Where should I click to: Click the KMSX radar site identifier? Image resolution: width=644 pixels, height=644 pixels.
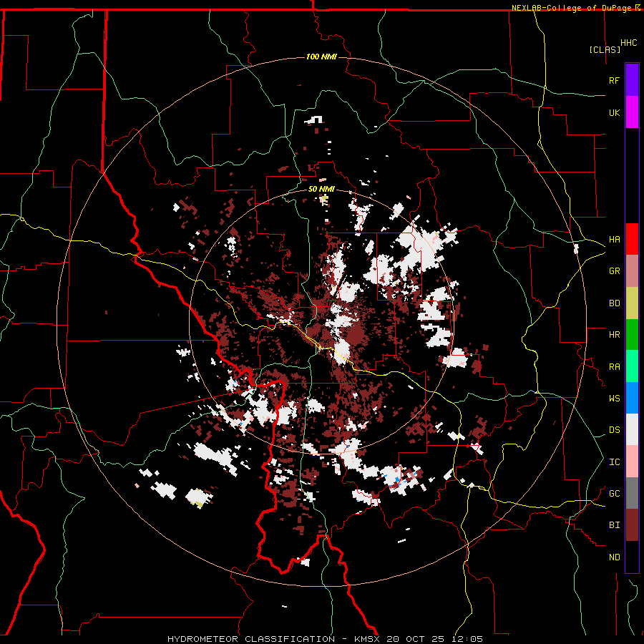tap(368, 639)
